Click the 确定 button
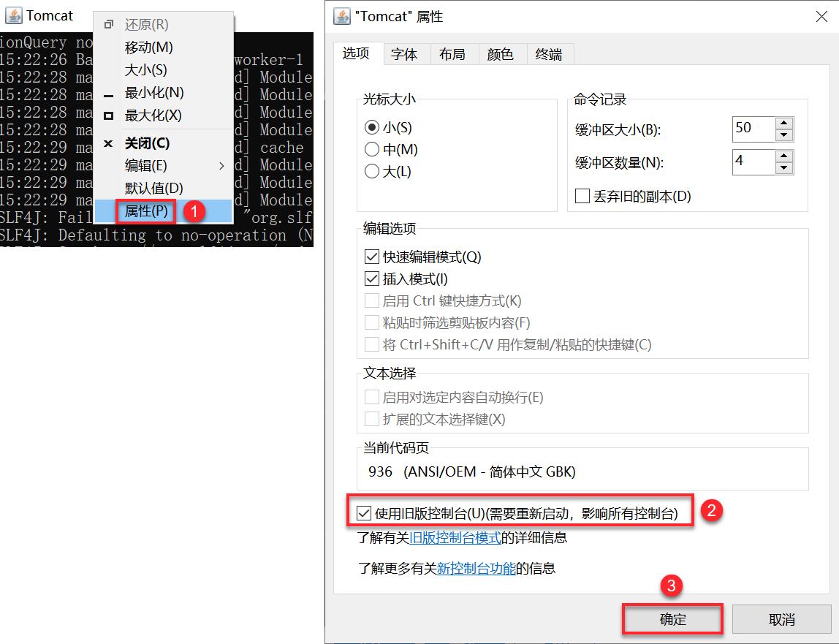This screenshot has width=839, height=644. pos(672,619)
